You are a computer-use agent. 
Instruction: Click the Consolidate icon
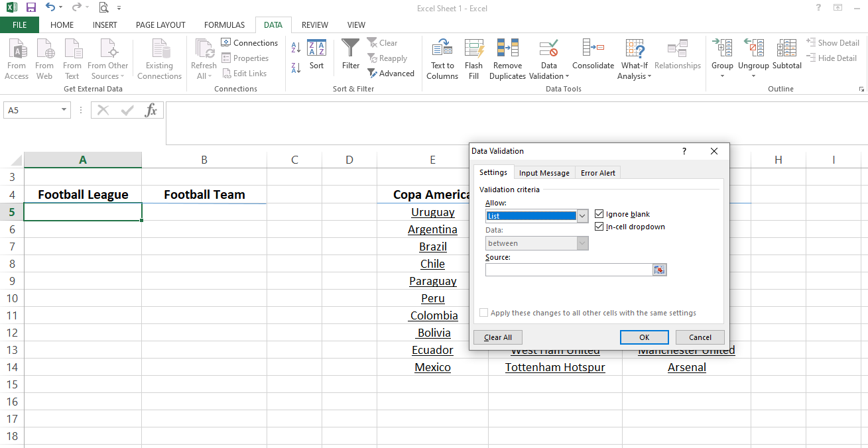[593, 50]
